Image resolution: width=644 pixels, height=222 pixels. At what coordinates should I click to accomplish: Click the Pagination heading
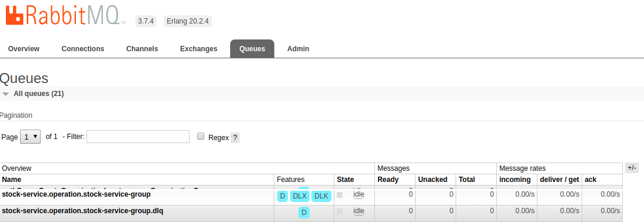[16, 115]
